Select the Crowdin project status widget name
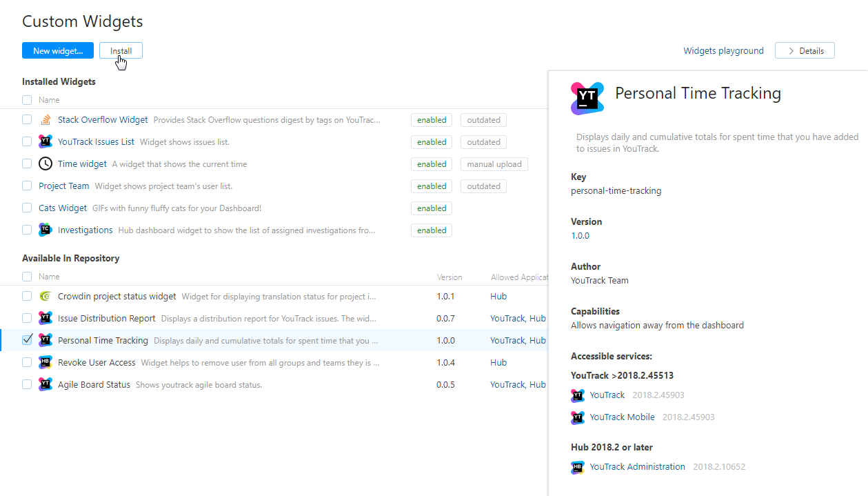 click(117, 297)
